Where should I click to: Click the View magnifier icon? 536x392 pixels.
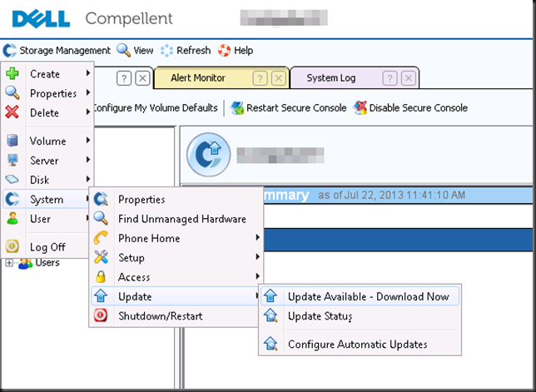(123, 50)
